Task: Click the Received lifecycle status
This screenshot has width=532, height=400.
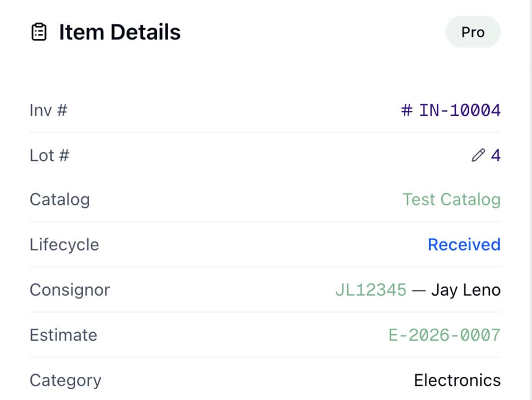Action: (x=464, y=244)
